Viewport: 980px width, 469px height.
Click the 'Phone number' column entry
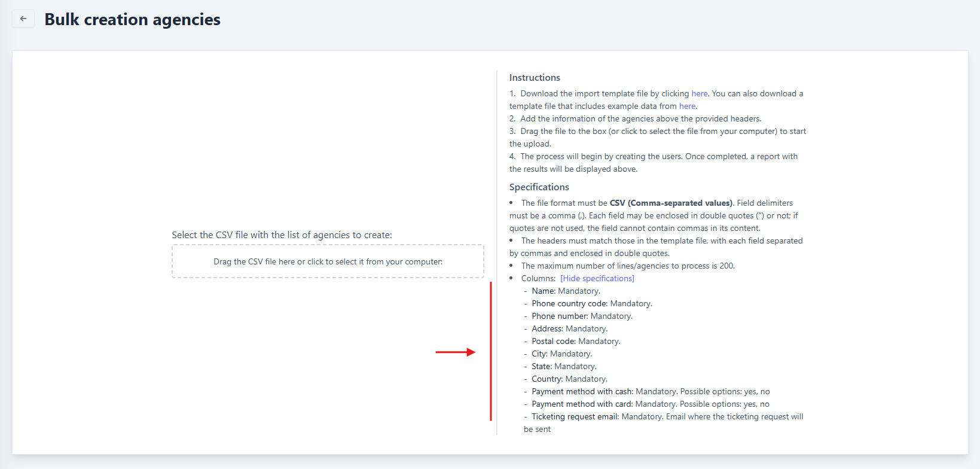pos(581,316)
